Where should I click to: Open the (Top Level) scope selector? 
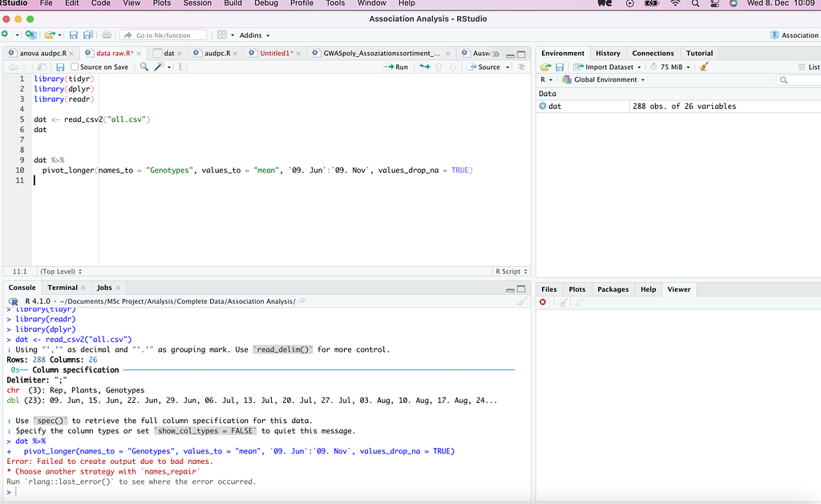(x=61, y=271)
